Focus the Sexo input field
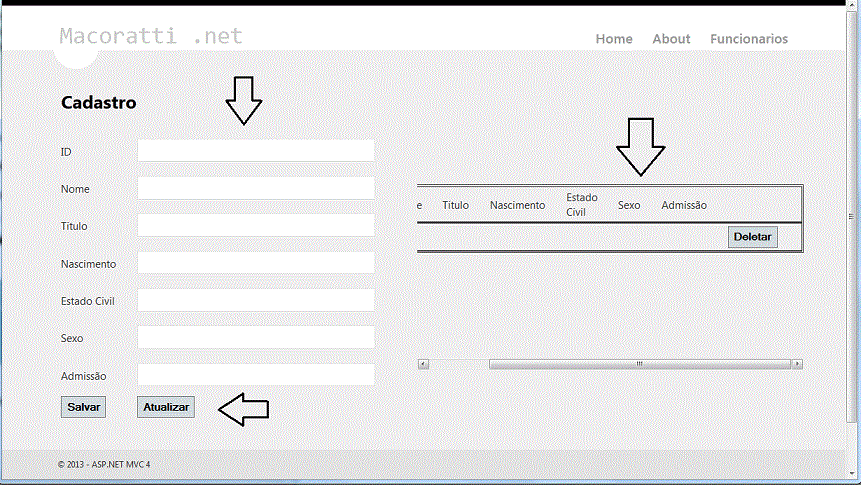Image resolution: width=861 pixels, height=485 pixels. point(256,338)
